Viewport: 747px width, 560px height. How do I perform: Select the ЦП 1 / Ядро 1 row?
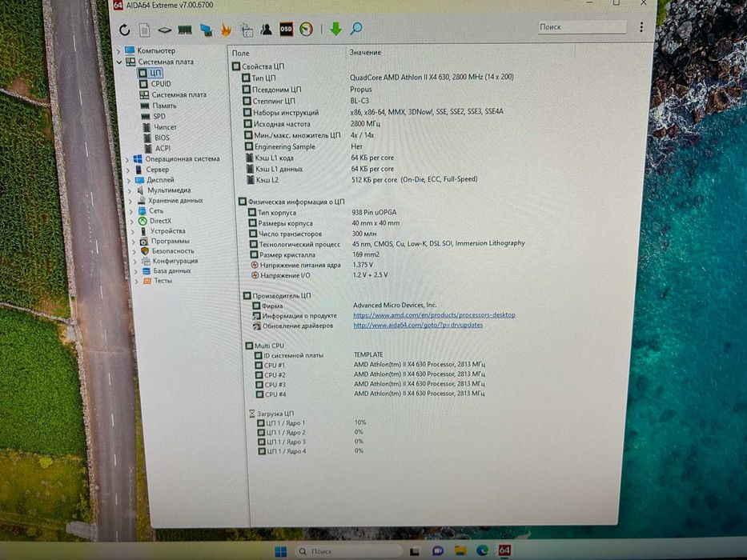(312, 422)
